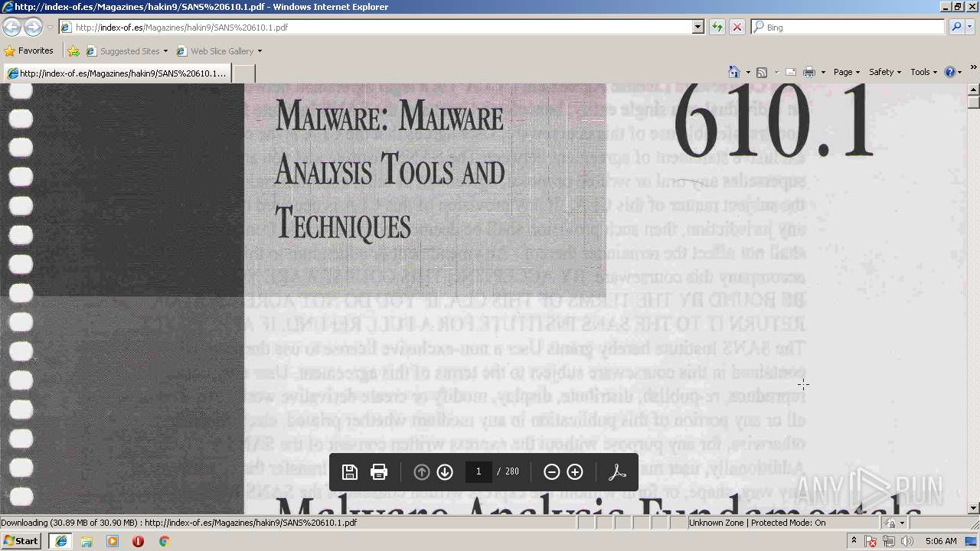The image size is (980, 551).
Task: Print the PDF from floating toolbar
Action: [379, 471]
